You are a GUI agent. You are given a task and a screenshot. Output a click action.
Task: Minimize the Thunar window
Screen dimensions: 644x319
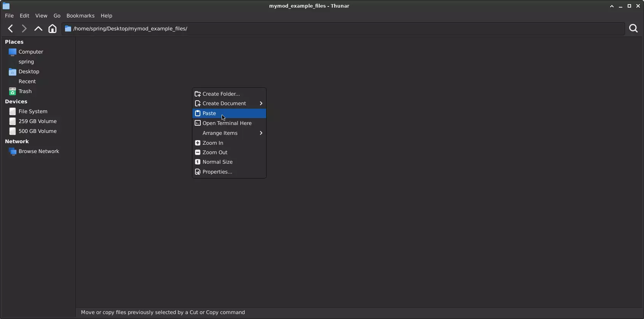point(621,6)
